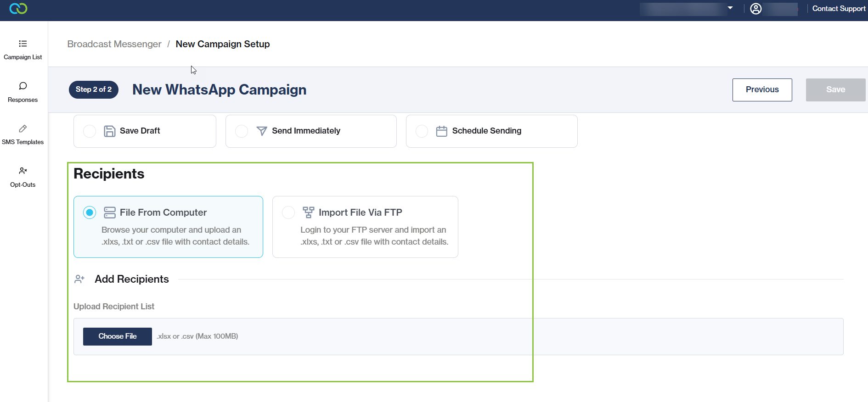This screenshot has width=868, height=402.
Task: Click the infinity logo icon
Action: [x=18, y=8]
